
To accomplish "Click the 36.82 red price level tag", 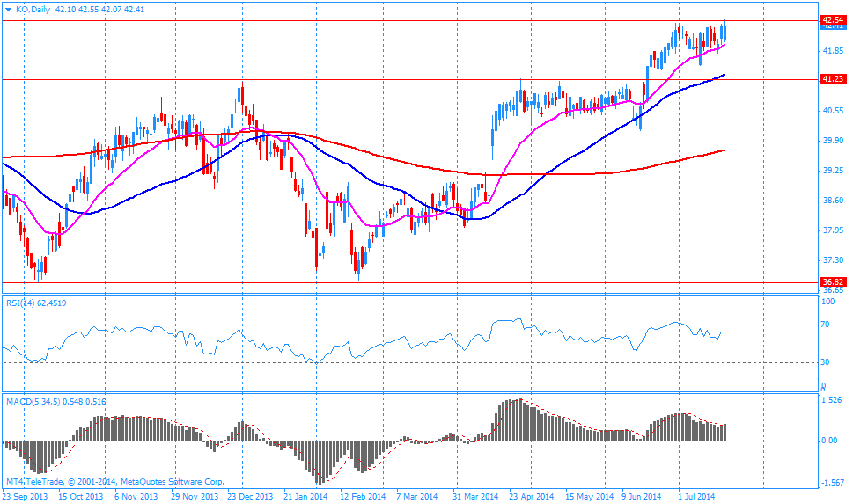I will point(833,282).
